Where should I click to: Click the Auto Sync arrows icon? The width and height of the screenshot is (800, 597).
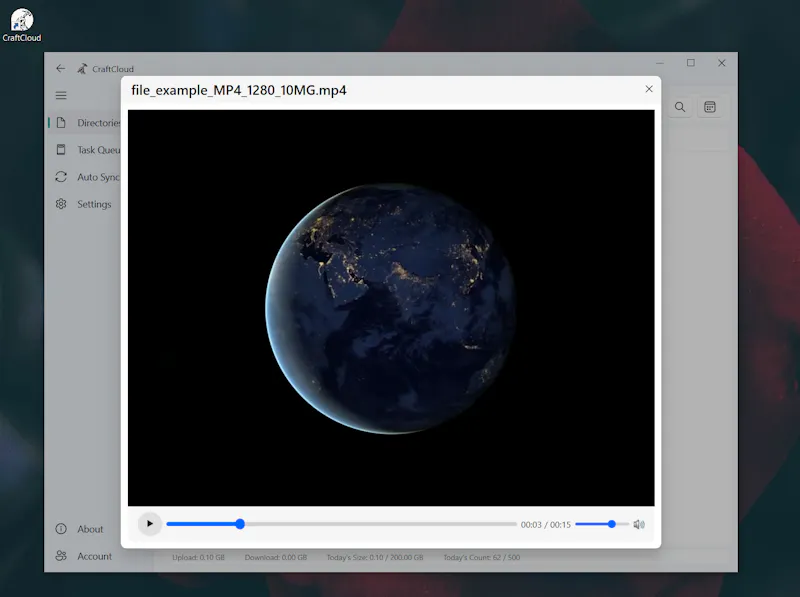coord(61,177)
